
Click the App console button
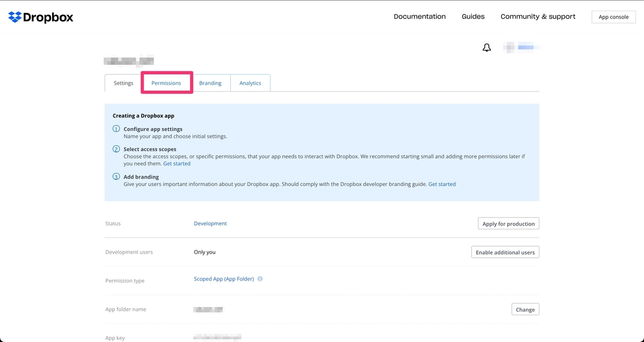pos(613,17)
